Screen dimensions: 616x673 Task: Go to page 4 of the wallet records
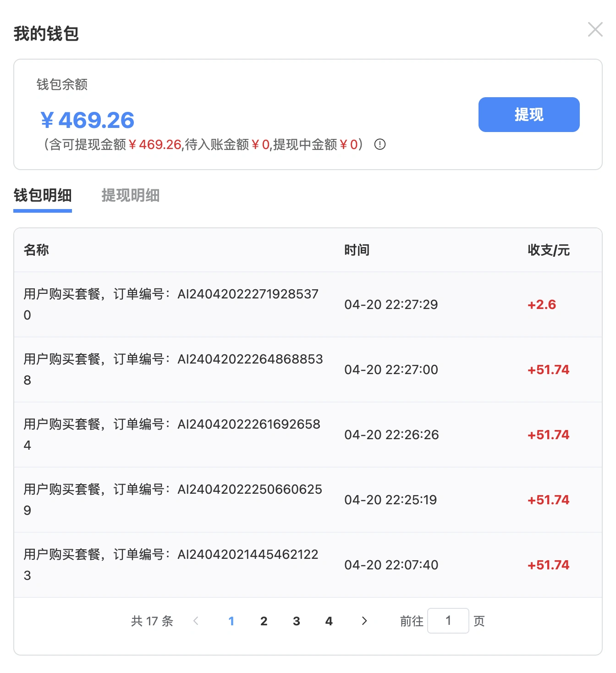coord(329,621)
